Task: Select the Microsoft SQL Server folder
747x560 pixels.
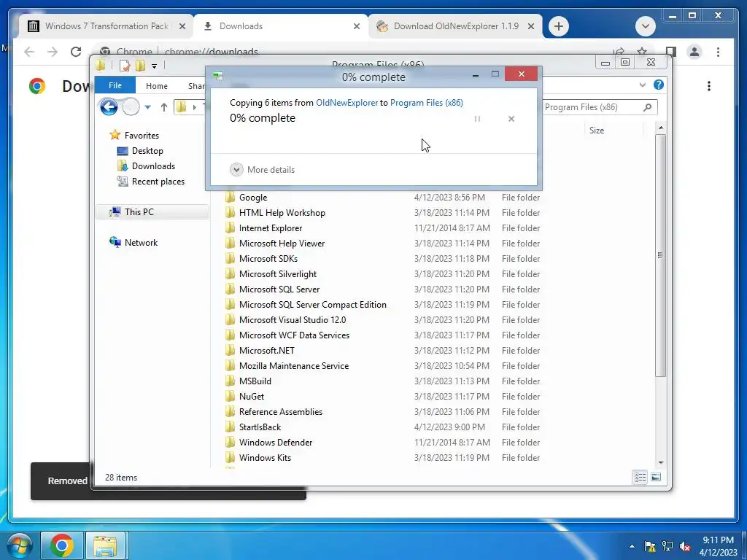Action: (x=279, y=289)
